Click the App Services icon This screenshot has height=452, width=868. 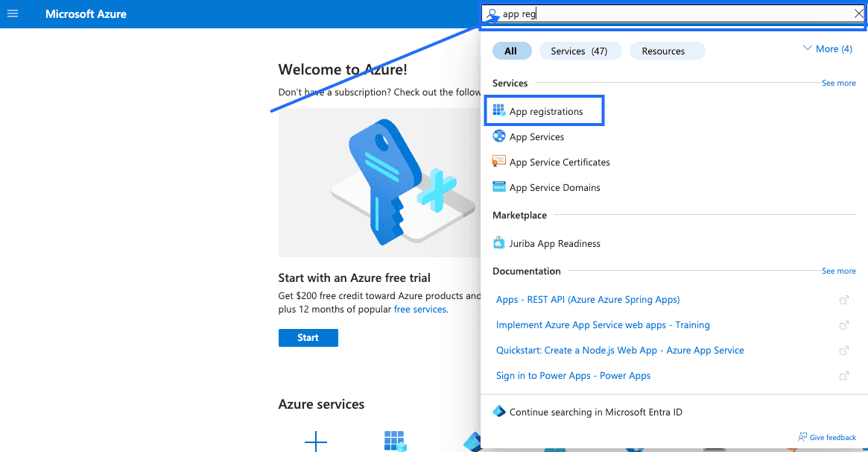tap(499, 136)
